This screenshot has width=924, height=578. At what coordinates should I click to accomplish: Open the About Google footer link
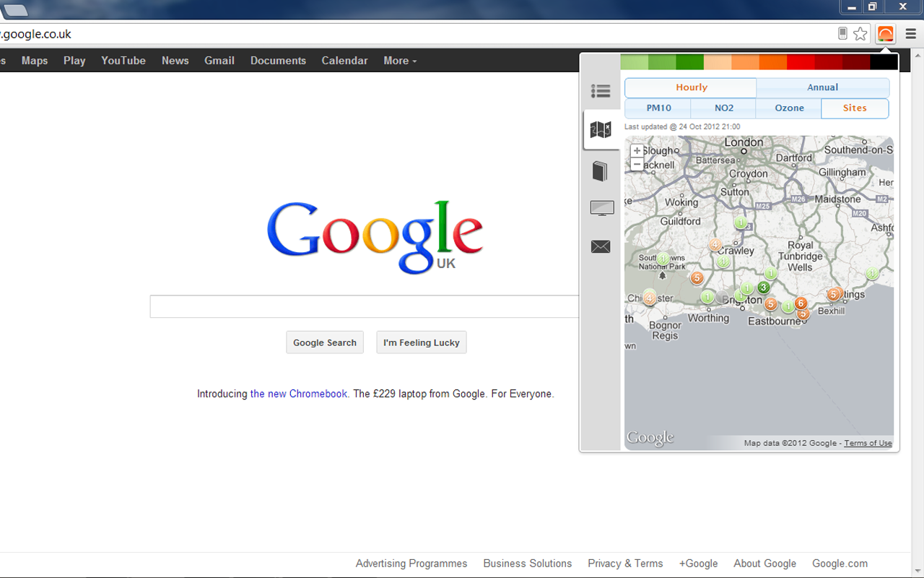pos(765,564)
